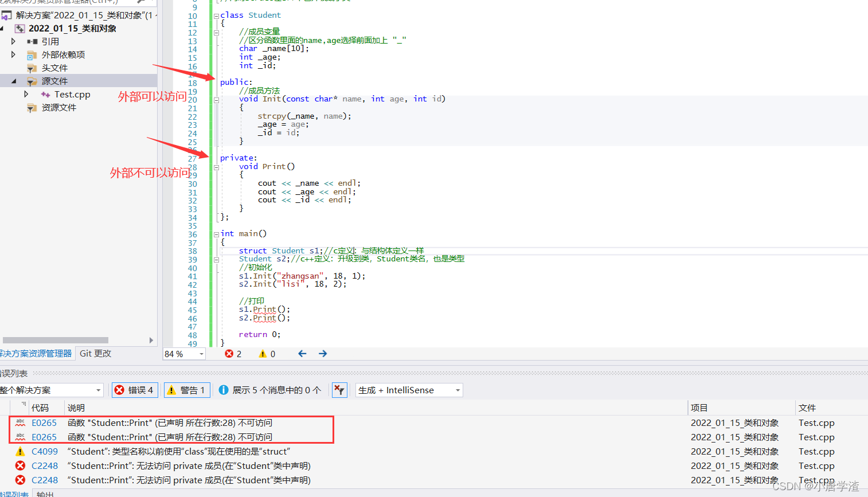
Task: Collapse the int main function block
Action: (x=216, y=234)
